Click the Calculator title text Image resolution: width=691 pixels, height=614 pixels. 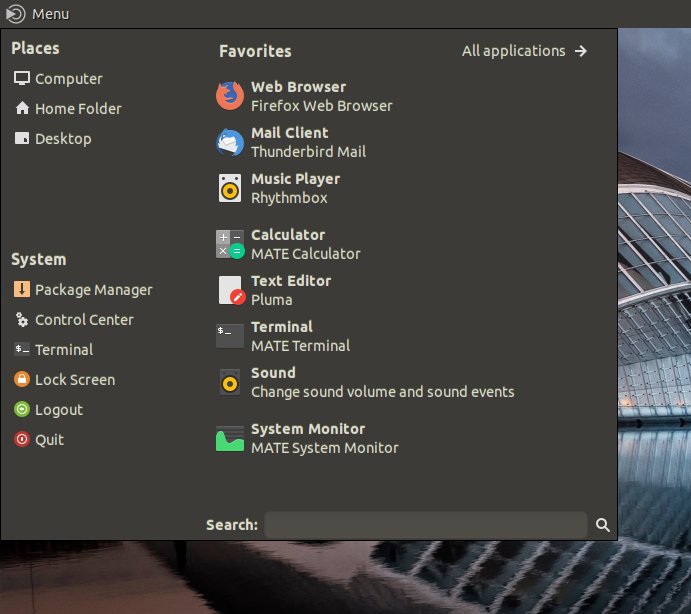point(288,235)
